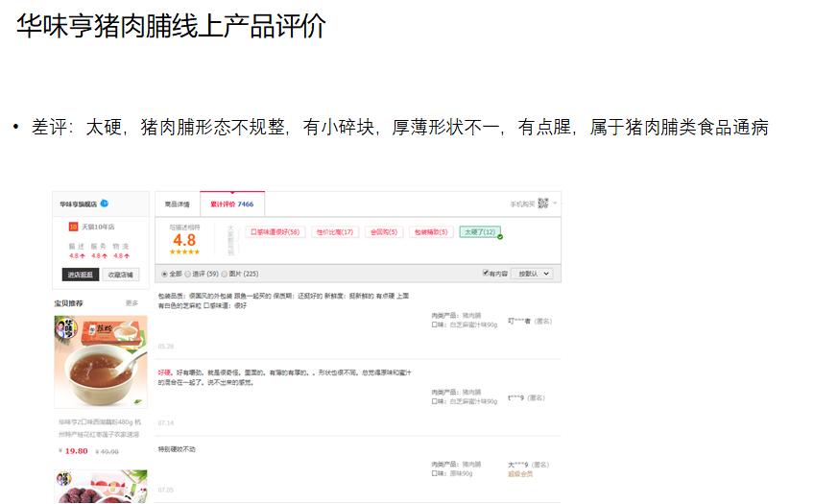The width and height of the screenshot is (814, 504).
Task: Click the 性价比高(17) review tag
Action: pyautogui.click(x=335, y=232)
